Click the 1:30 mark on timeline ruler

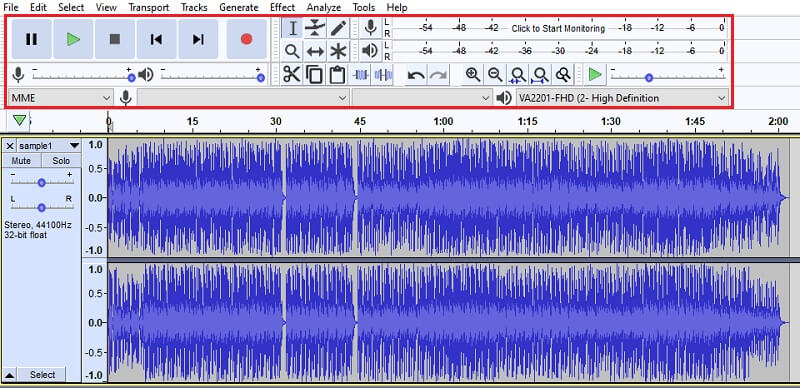click(x=611, y=122)
